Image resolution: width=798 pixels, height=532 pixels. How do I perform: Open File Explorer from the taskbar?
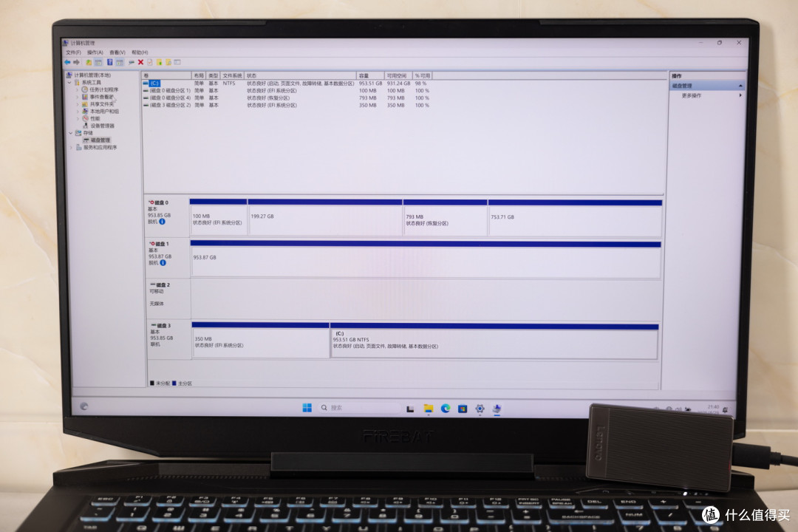[428, 409]
